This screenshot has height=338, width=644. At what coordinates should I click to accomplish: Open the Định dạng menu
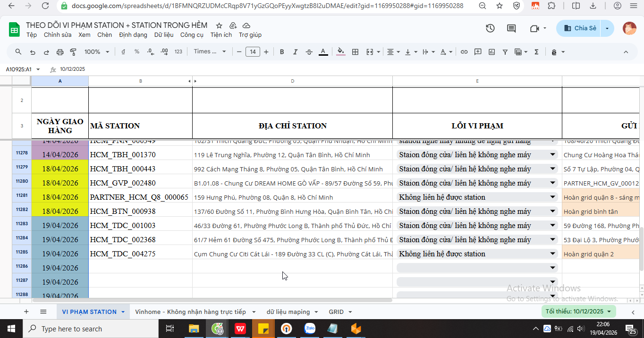click(133, 35)
